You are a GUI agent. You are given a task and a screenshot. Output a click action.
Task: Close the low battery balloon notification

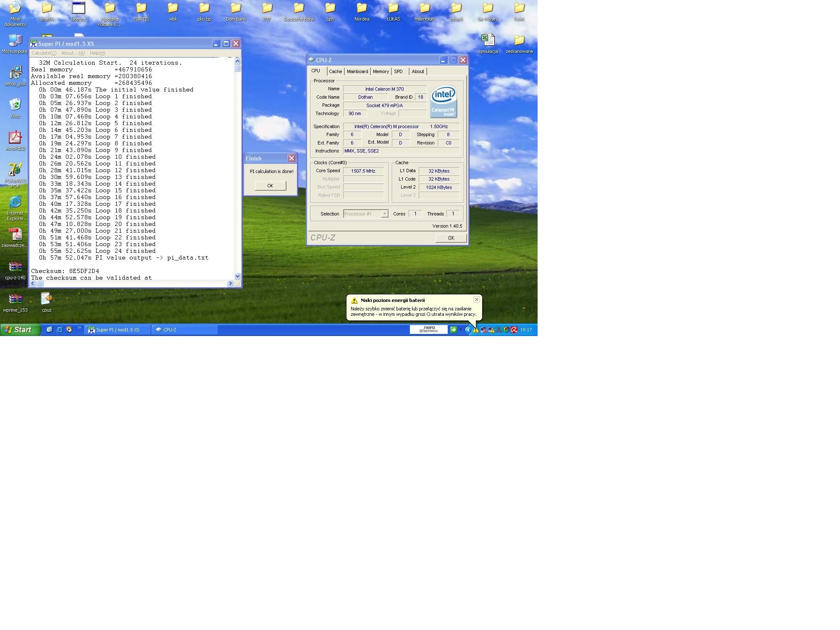coord(476,299)
